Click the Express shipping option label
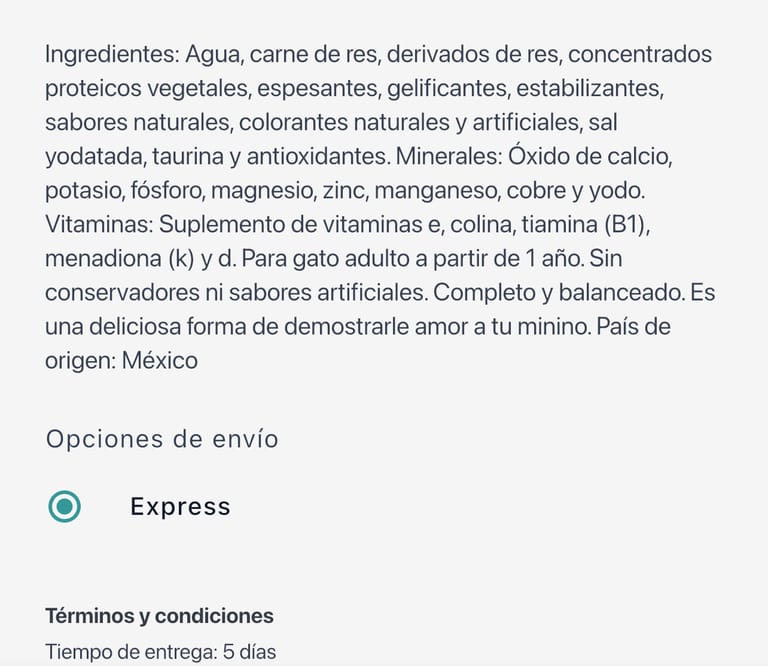 point(180,507)
